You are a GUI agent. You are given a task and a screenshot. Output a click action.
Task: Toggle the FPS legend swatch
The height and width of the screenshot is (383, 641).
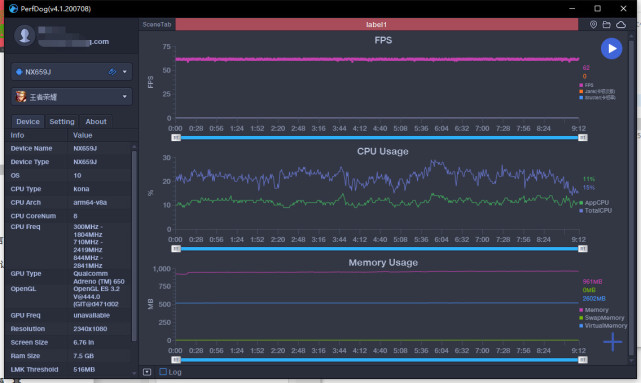581,85
